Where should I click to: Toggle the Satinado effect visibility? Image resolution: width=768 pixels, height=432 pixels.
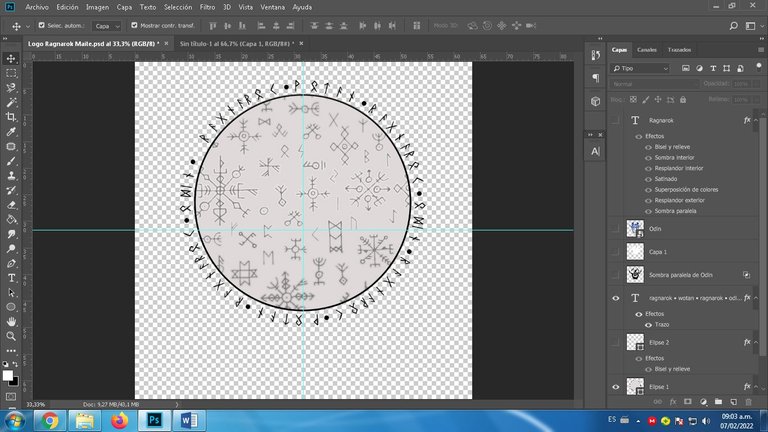point(648,179)
